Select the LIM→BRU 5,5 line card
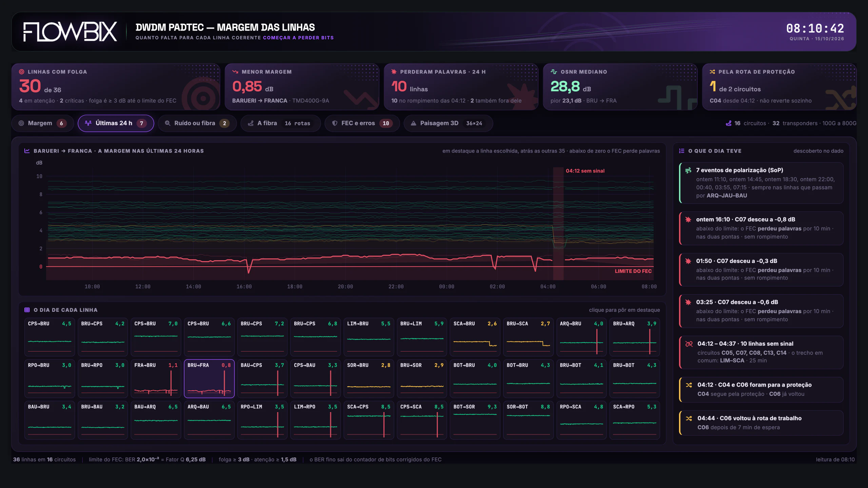This screenshot has width=868, height=488. [369, 337]
